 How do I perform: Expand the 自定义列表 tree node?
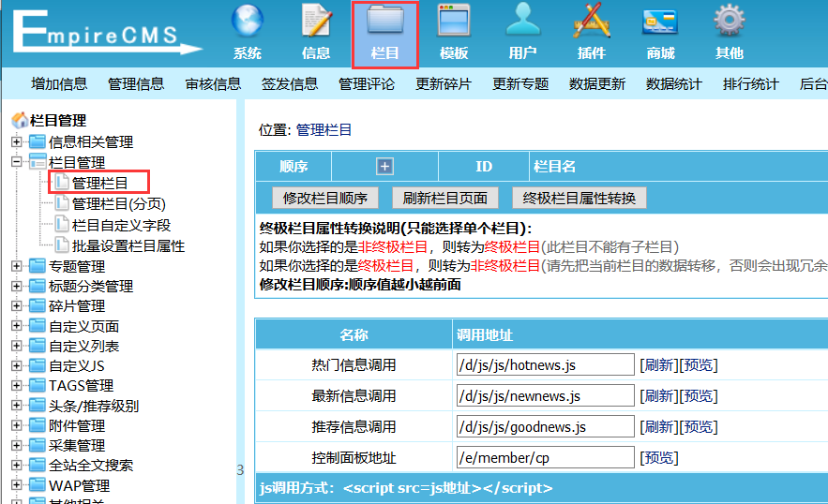[16, 346]
